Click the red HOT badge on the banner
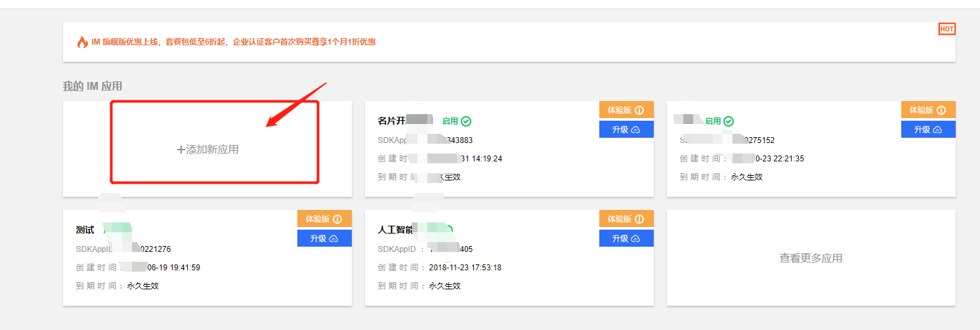 [947, 29]
